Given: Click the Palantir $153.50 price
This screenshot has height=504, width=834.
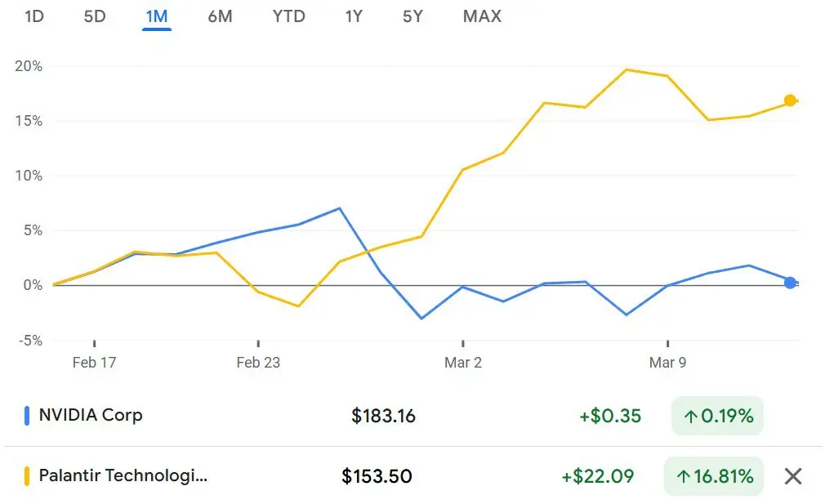Looking at the screenshot, I should pos(377,476).
